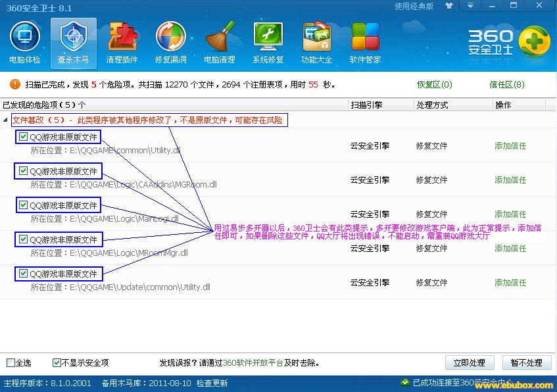Toggle 不显示安全项 checkbox
557x392 pixels.
(57, 362)
